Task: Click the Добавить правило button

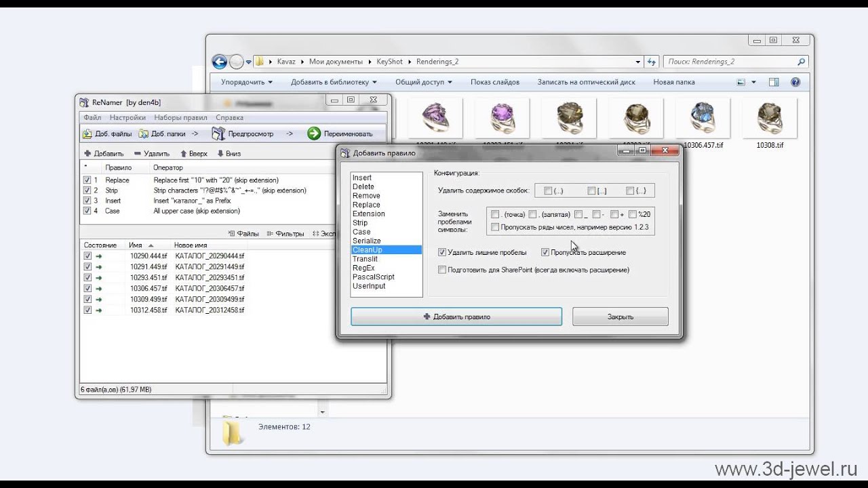Action: coord(456,317)
